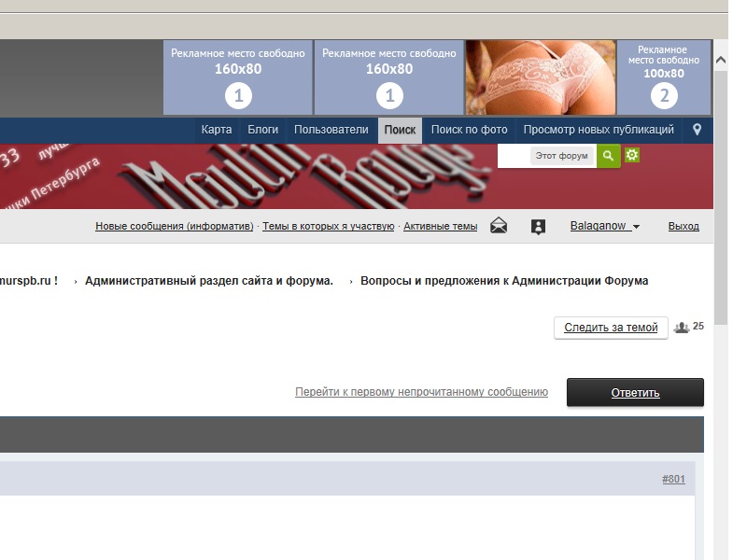Click the green search magnifier button

(x=608, y=156)
